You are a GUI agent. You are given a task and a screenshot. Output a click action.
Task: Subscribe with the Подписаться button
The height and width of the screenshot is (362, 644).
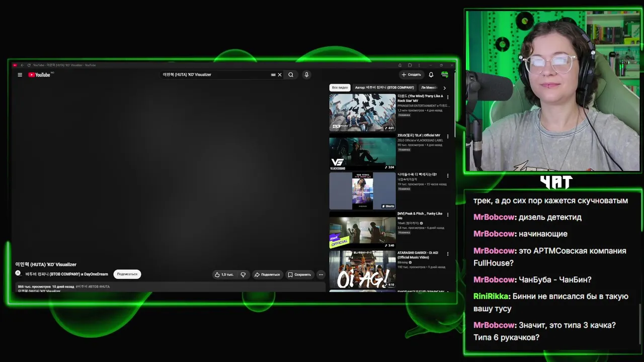(127, 274)
